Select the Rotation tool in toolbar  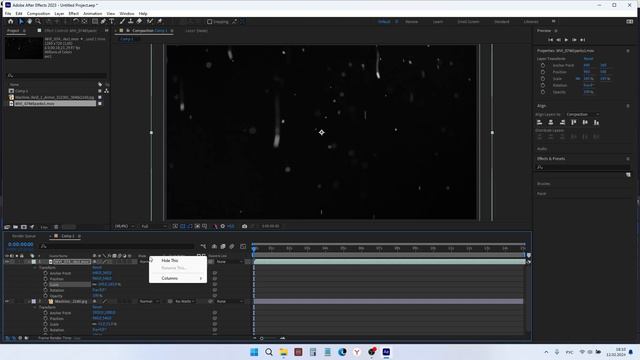(76, 21)
